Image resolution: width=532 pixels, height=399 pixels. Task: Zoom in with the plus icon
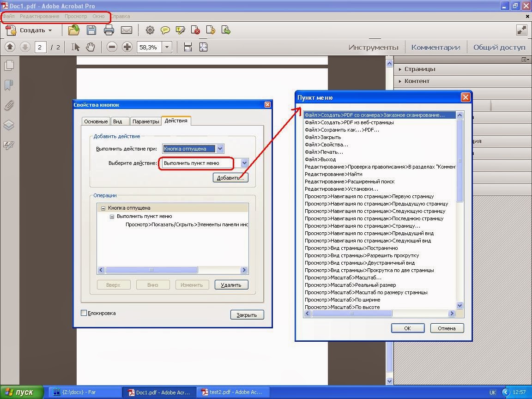tap(127, 47)
